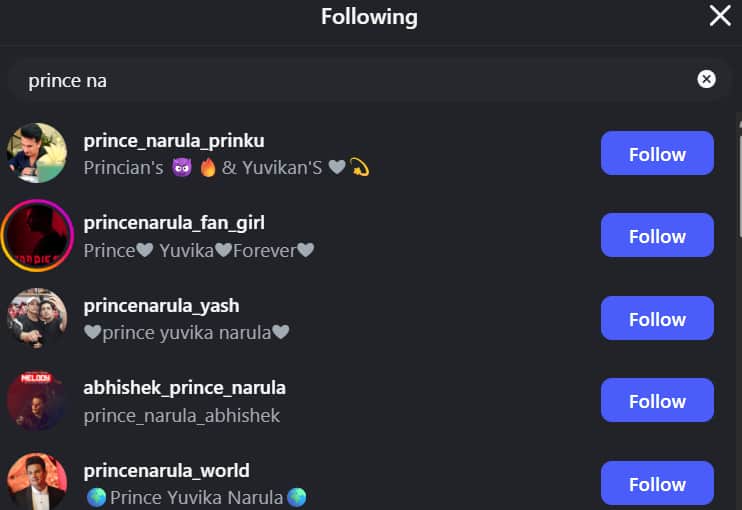The width and height of the screenshot is (742, 510).
Task: Follow princenarula_world
Action: (657, 483)
